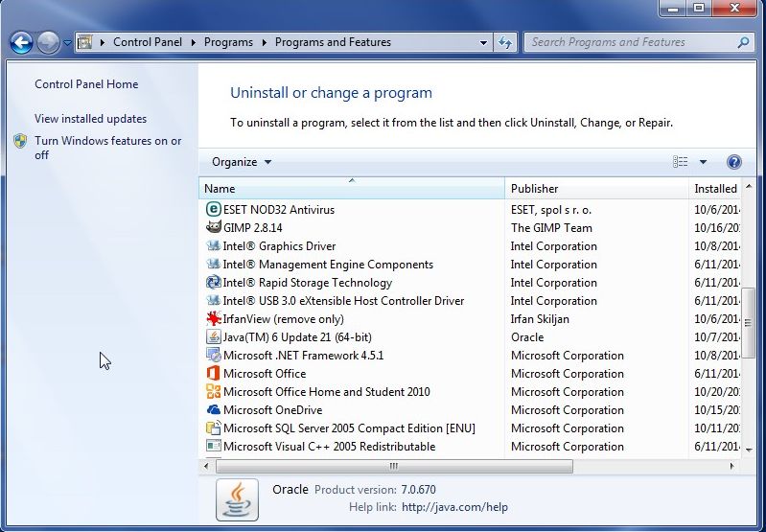Select Java(TM) 6 Update 21 (64-bit)
Image resolution: width=766 pixels, height=532 pixels.
297,337
